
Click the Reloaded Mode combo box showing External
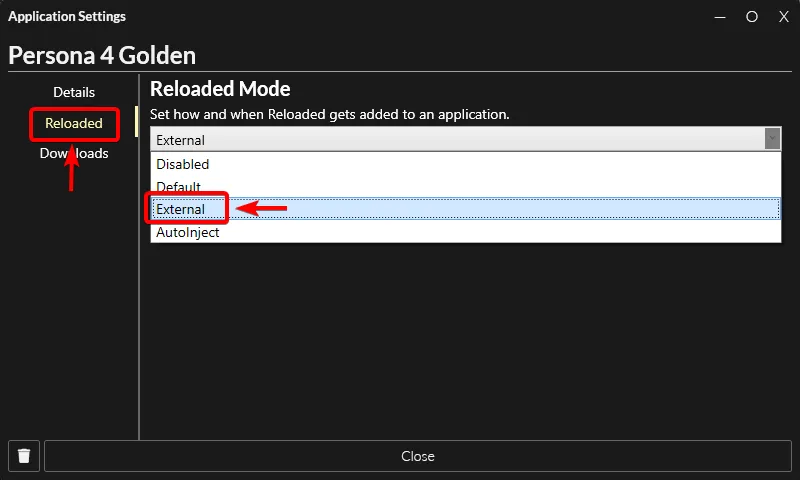pos(465,139)
